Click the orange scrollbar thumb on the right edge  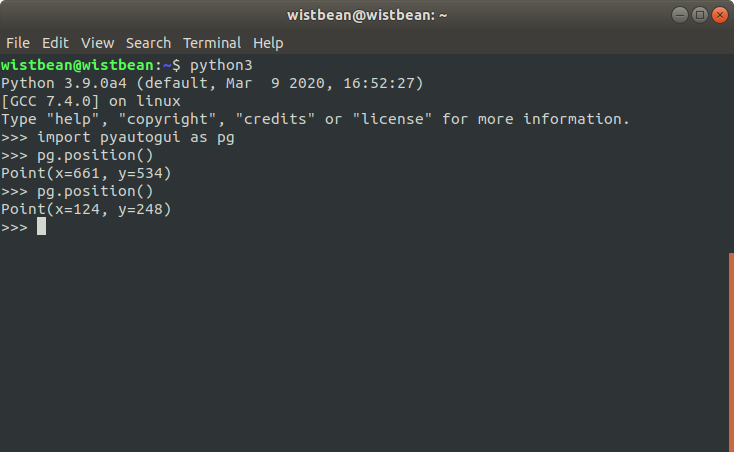[731, 352]
